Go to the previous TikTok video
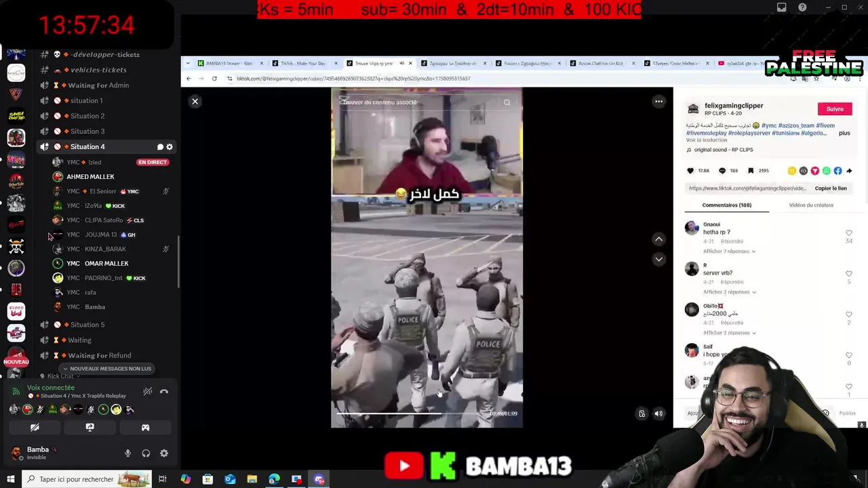 [658, 239]
